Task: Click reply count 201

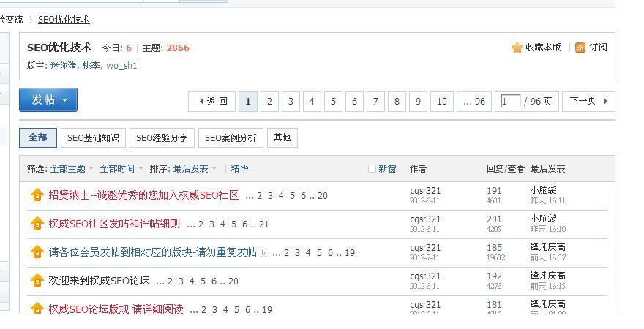Action: (x=494, y=219)
